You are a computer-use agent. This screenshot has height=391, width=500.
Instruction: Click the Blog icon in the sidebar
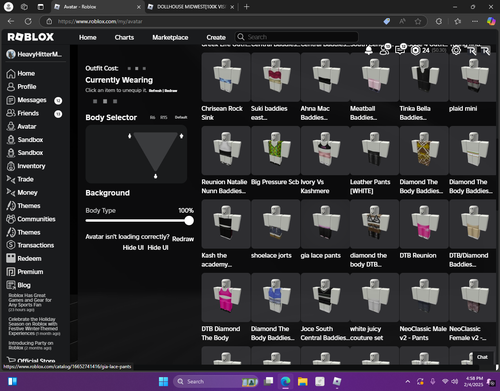pos(11,285)
